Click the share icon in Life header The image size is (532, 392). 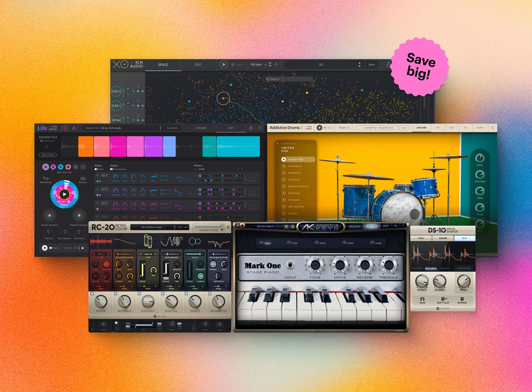[x=251, y=128]
